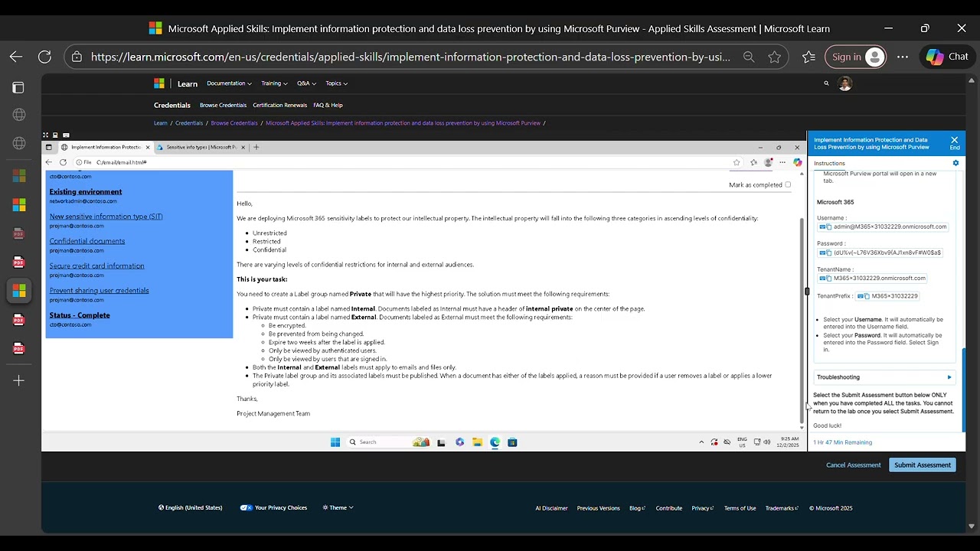Click the outer browser address bar URL
Viewport: 980px width, 551px height.
410,57
